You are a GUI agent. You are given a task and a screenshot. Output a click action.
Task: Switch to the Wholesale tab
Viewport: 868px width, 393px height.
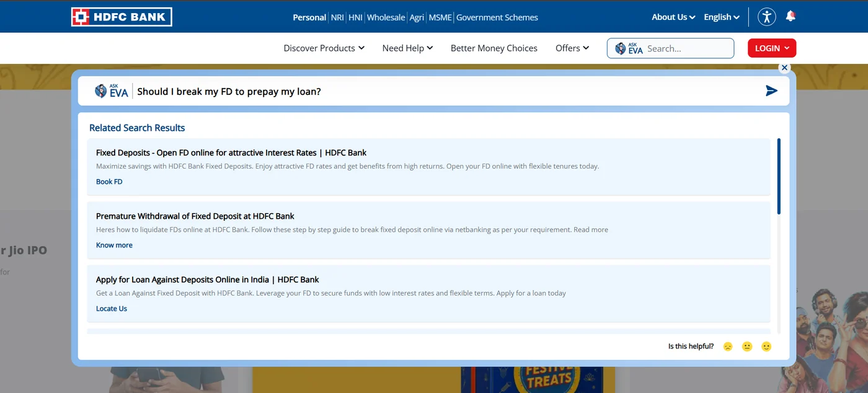pyautogui.click(x=386, y=17)
